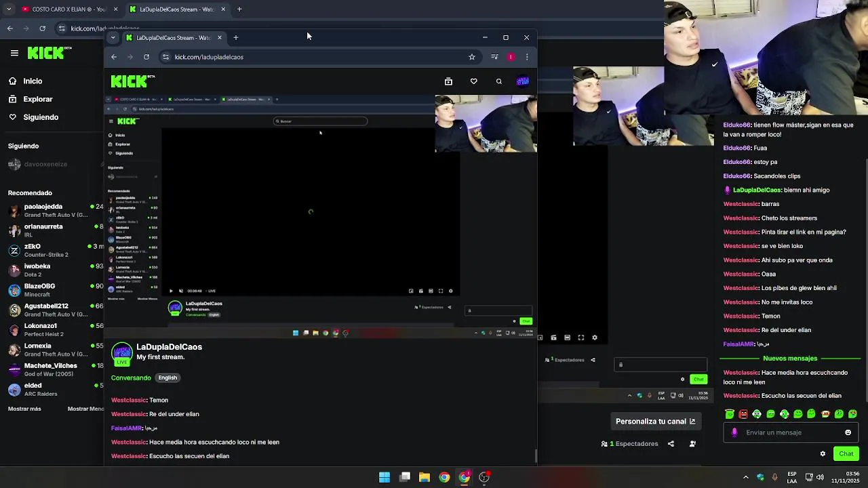Focus Enviar un mensaje chat input
868x488 pixels.
(791, 432)
